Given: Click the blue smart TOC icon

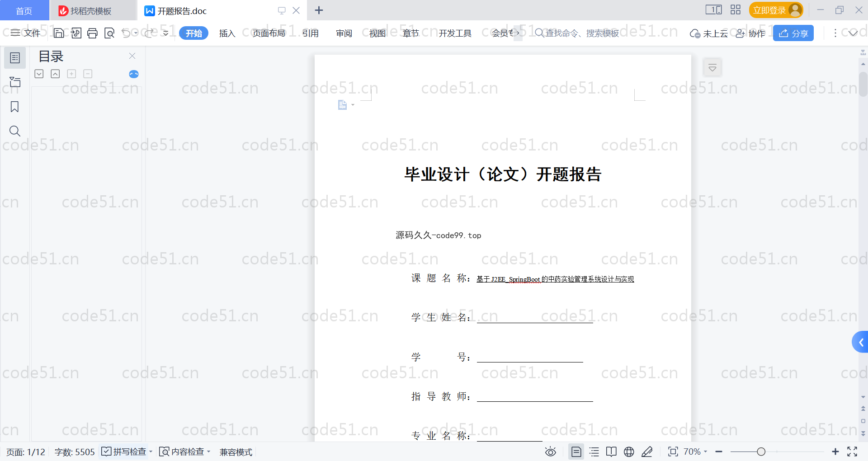Looking at the screenshot, I should pos(134,74).
